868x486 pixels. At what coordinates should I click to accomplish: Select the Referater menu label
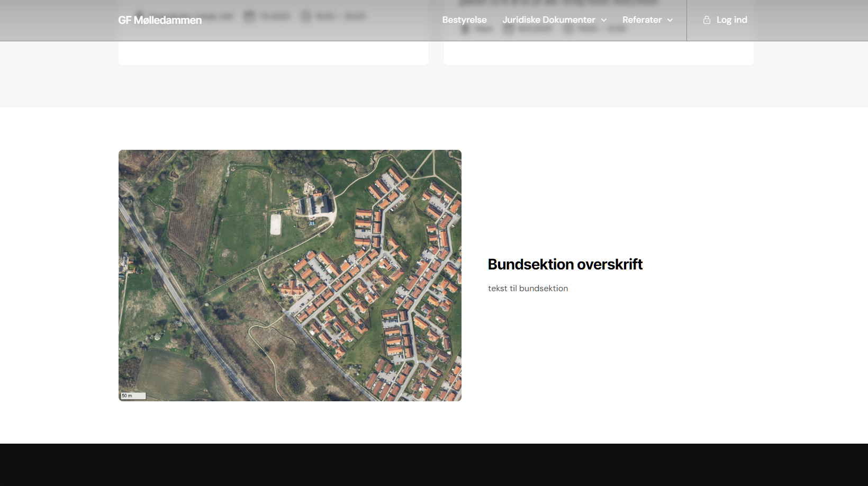(x=641, y=20)
